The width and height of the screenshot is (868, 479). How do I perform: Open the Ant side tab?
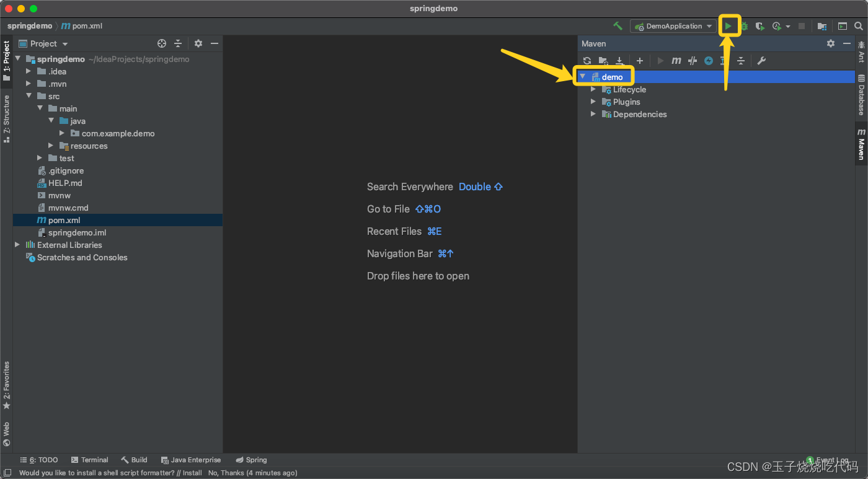point(861,52)
